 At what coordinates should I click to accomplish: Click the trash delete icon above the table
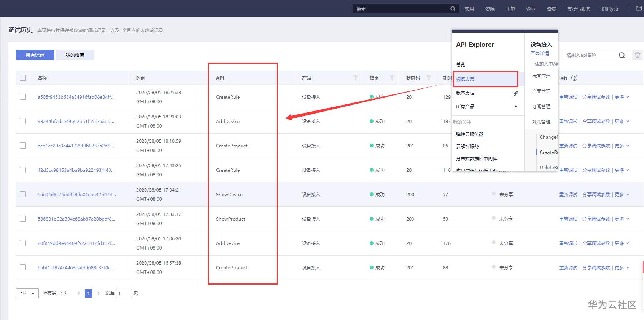click(x=638, y=55)
